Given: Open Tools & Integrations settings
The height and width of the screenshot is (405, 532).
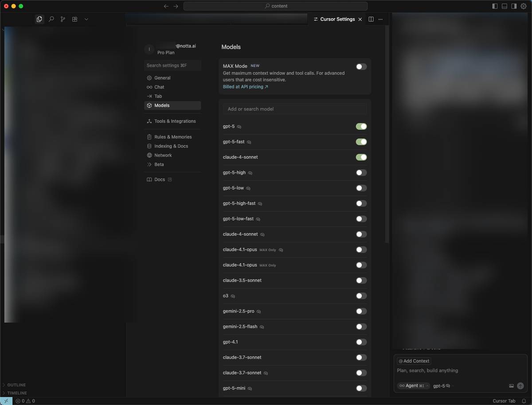Looking at the screenshot, I should pos(172,121).
